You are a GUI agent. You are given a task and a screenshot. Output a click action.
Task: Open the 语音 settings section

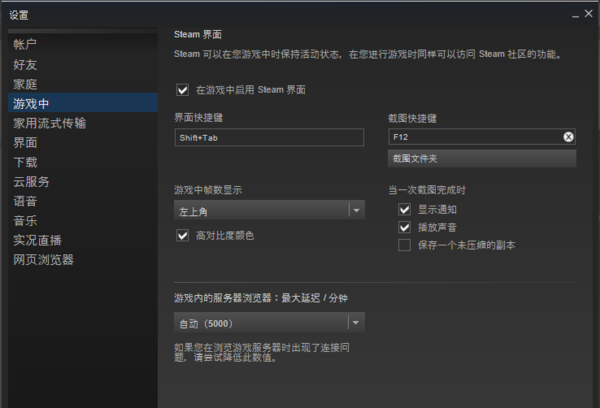coord(83,201)
